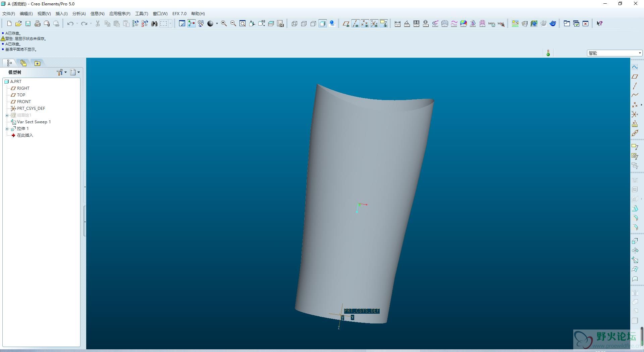Image resolution: width=644 pixels, height=352 pixels.
Task: Click the Zoom Out magnifier
Action: 233,24
